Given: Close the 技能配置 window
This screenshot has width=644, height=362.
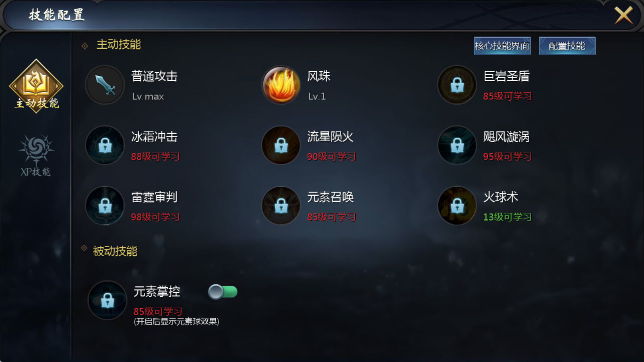Looking at the screenshot, I should point(623,15).
